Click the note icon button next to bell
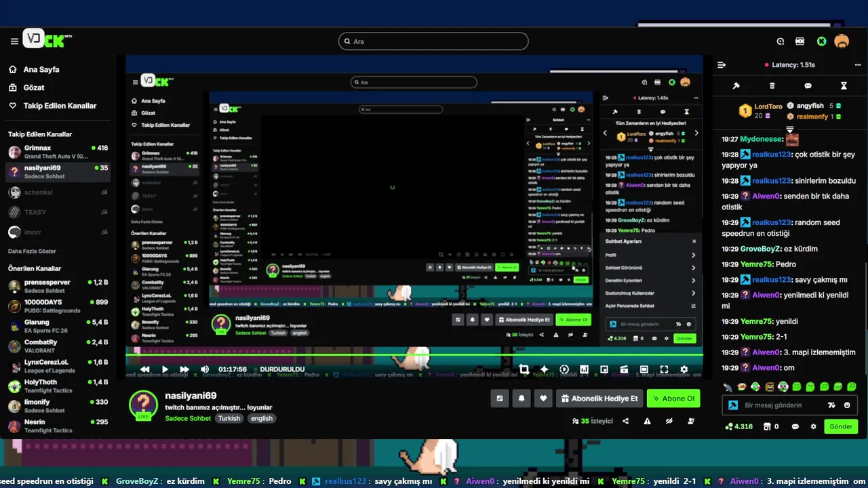The height and width of the screenshot is (488, 868). [500, 399]
